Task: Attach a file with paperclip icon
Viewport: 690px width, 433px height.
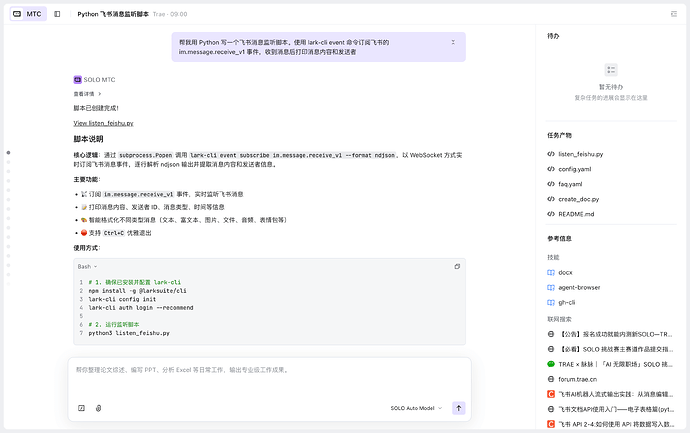Action: pos(99,408)
